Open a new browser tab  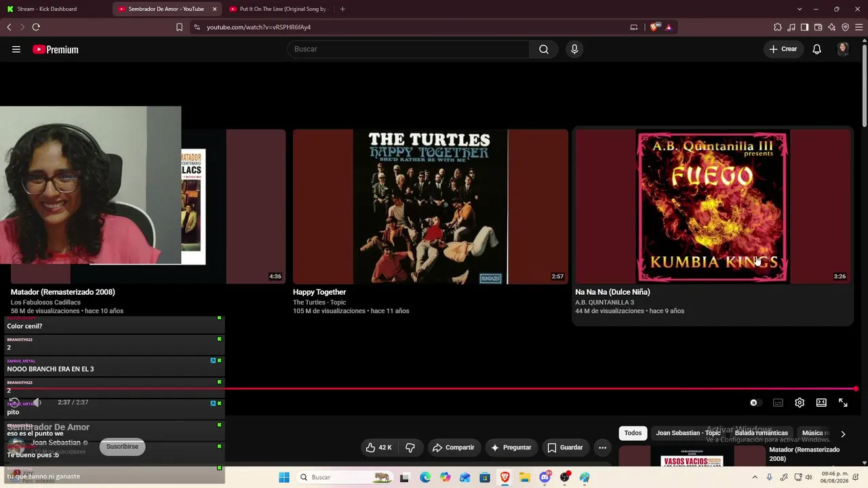tap(342, 9)
